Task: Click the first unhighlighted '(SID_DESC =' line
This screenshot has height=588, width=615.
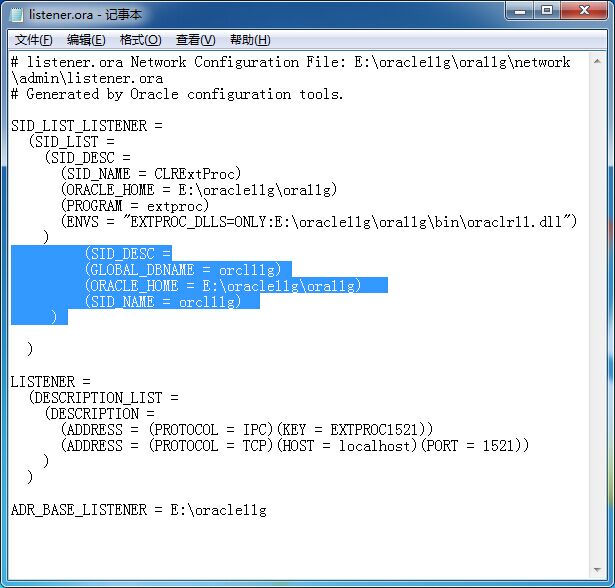Action: (87, 158)
